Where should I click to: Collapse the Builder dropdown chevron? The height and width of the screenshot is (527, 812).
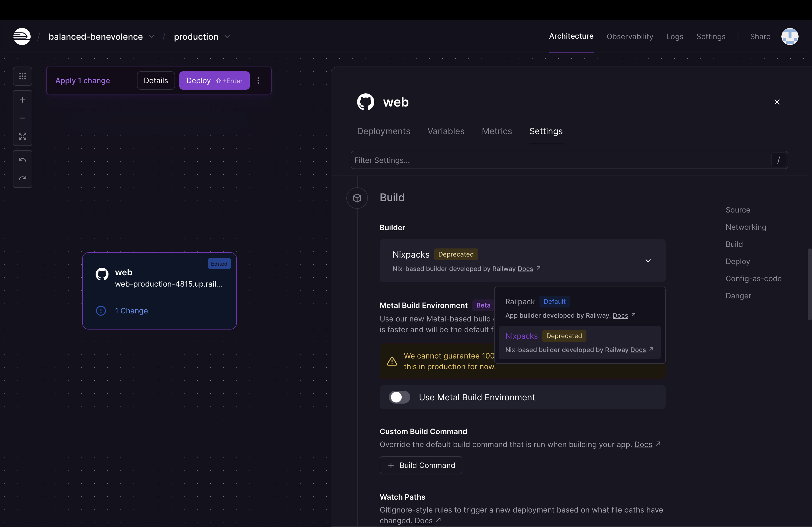[648, 261]
